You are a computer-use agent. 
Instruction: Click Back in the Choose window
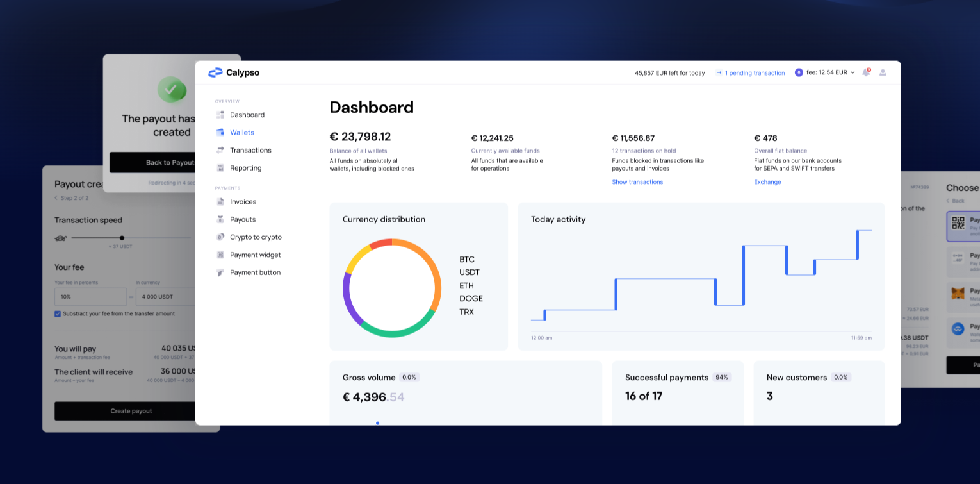pos(956,201)
